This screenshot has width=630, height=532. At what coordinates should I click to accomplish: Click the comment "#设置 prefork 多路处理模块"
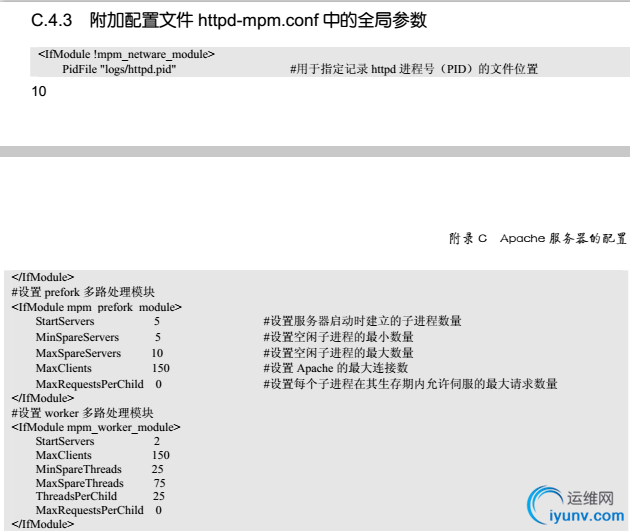tap(83, 292)
